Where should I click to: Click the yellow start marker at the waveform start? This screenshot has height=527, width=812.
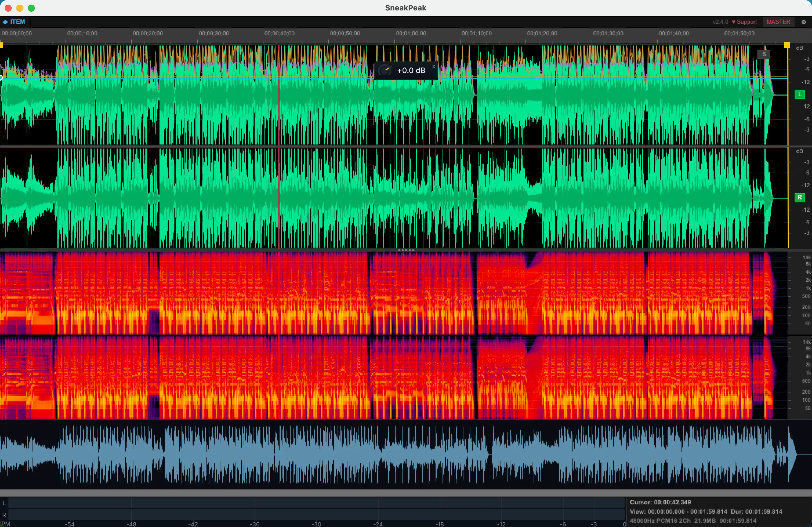1,46
